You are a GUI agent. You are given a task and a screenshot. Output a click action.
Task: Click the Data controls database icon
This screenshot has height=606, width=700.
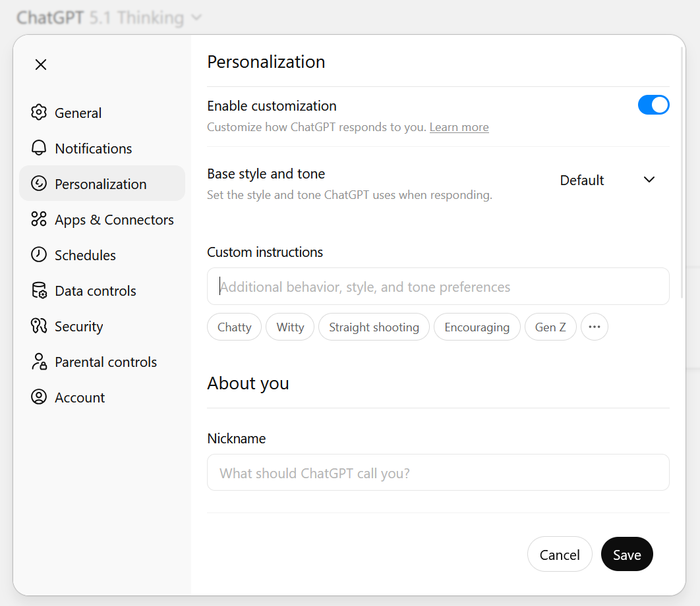(39, 290)
